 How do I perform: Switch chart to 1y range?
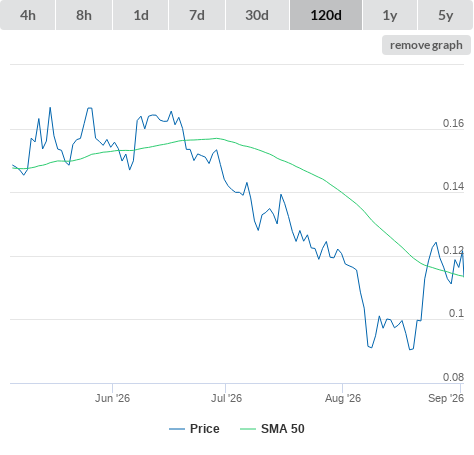[390, 15]
